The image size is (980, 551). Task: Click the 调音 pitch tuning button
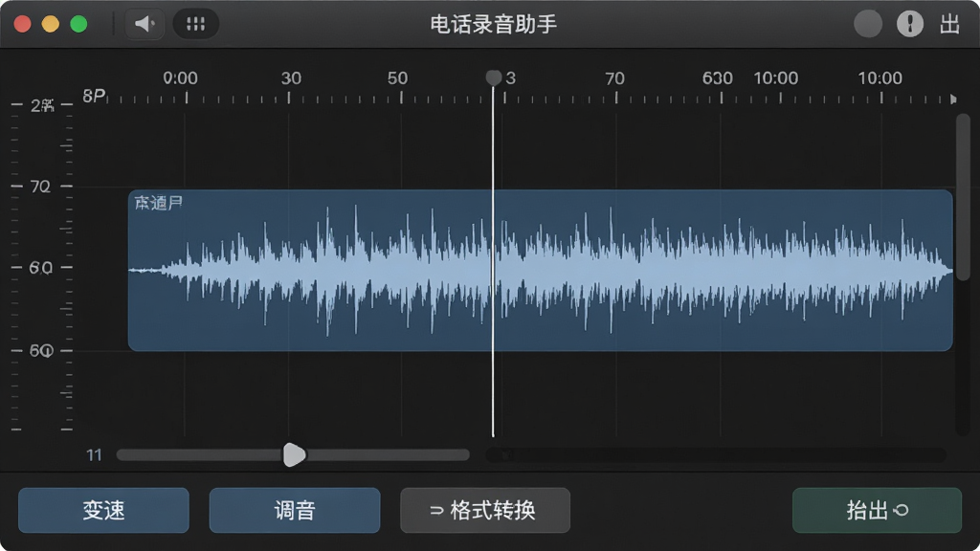click(295, 511)
